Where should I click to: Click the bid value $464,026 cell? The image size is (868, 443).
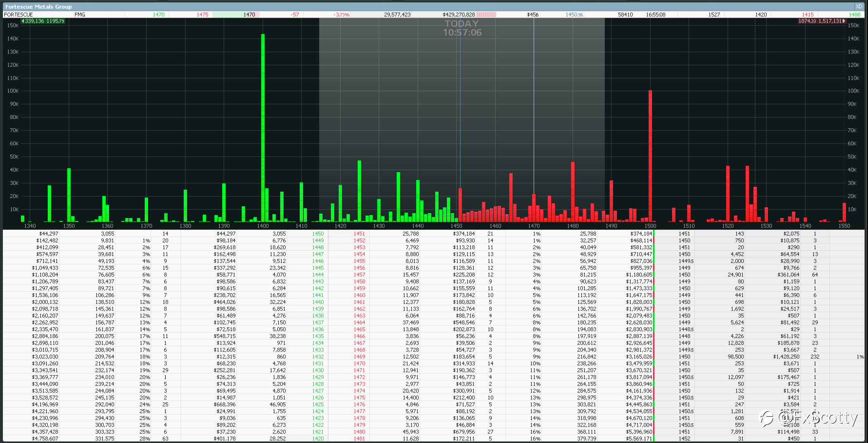coord(224,302)
